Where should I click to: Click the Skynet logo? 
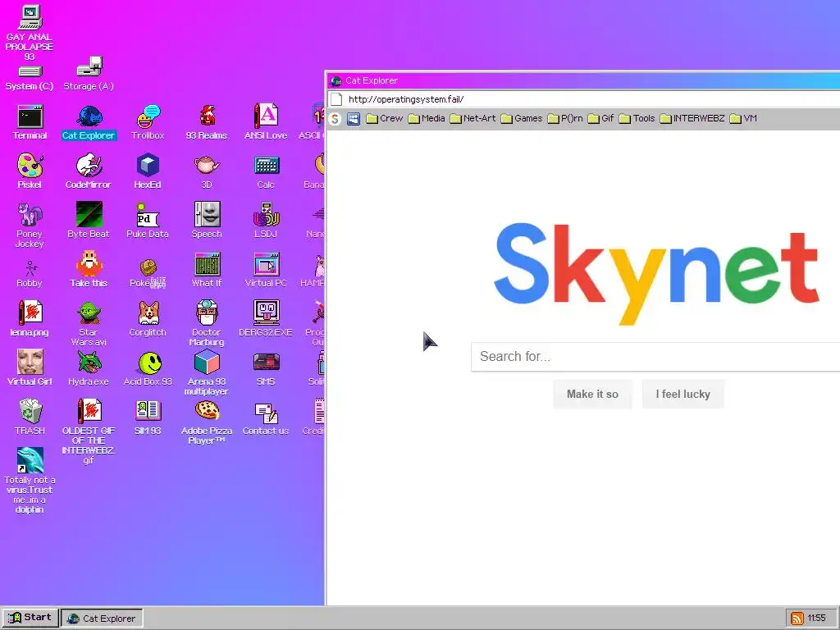tap(656, 273)
